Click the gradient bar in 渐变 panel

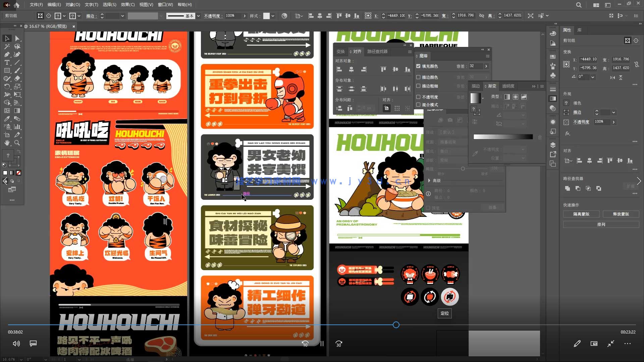click(503, 137)
